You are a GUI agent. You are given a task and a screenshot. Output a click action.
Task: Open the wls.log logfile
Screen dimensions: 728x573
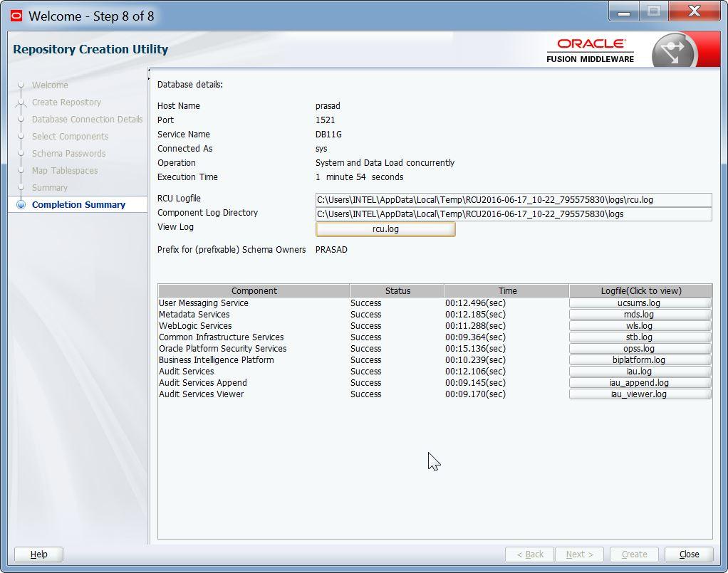click(x=640, y=326)
